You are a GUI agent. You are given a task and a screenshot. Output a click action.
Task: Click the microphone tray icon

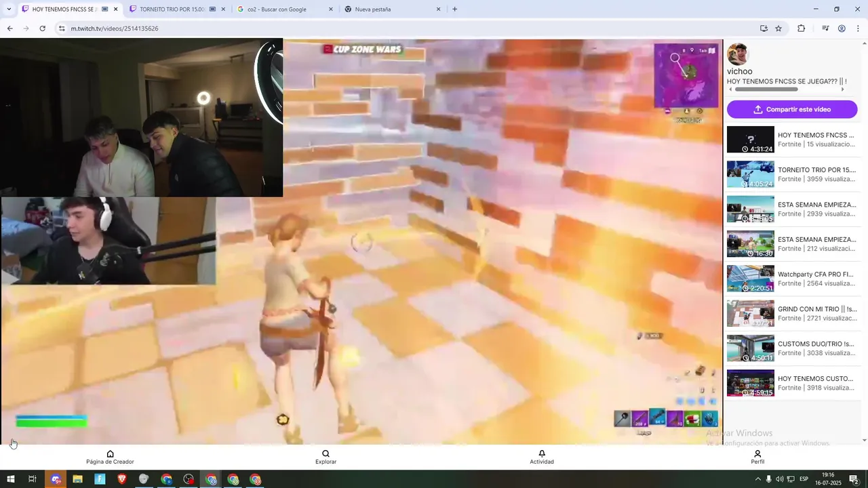[x=768, y=479]
